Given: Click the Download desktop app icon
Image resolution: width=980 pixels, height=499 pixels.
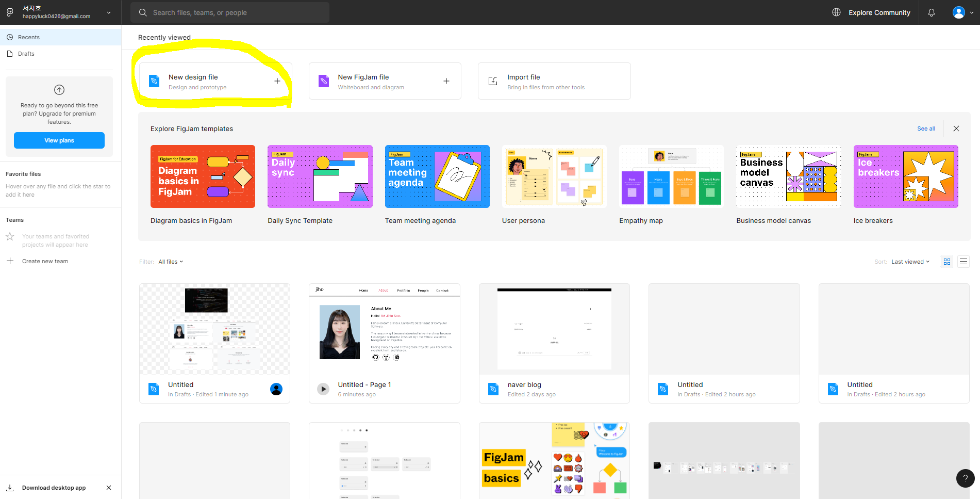Looking at the screenshot, I should [10, 488].
